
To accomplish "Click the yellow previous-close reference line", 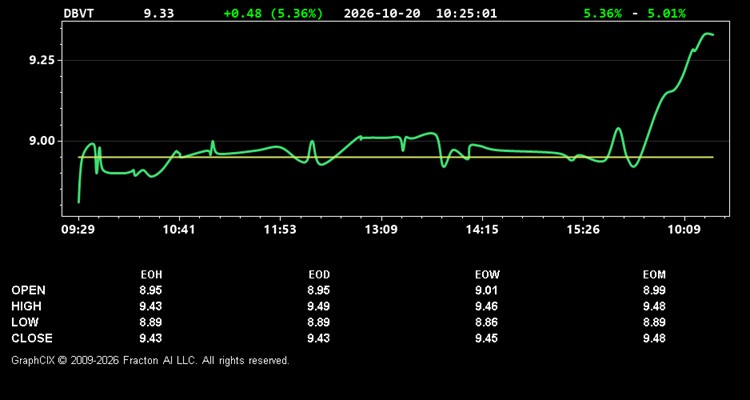I will pos(396,157).
